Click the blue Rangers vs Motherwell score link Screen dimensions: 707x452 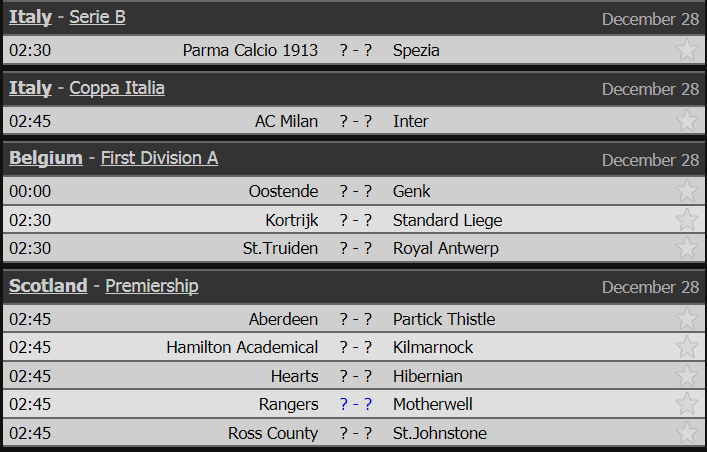pos(356,404)
